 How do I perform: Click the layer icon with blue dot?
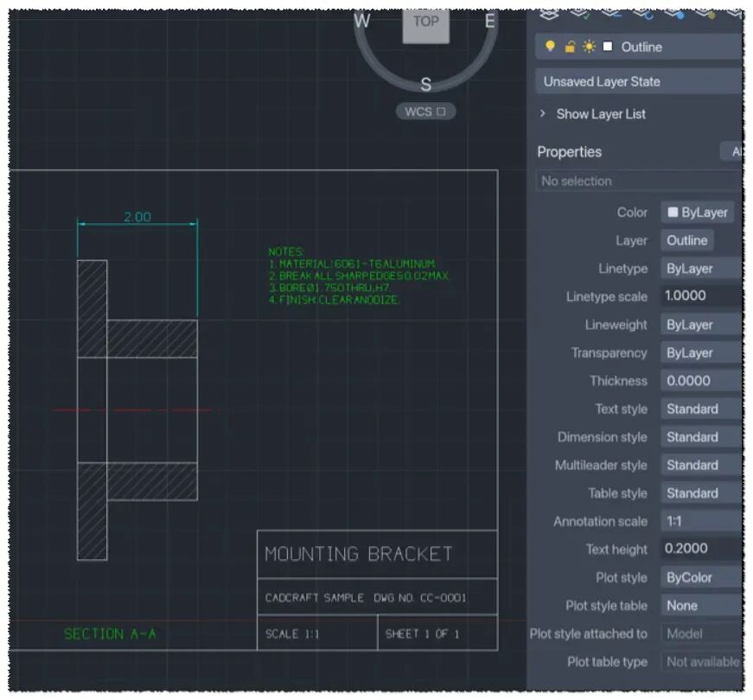click(674, 15)
